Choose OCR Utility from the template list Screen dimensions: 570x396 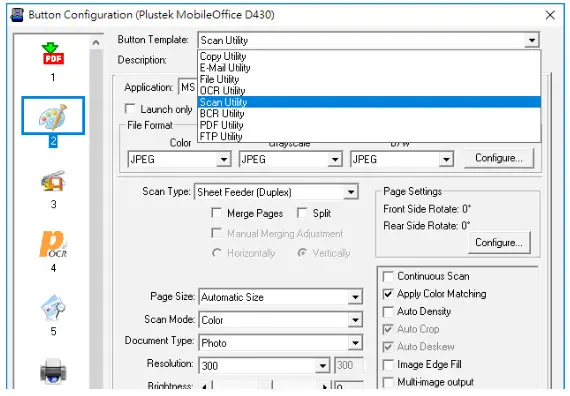(x=369, y=91)
